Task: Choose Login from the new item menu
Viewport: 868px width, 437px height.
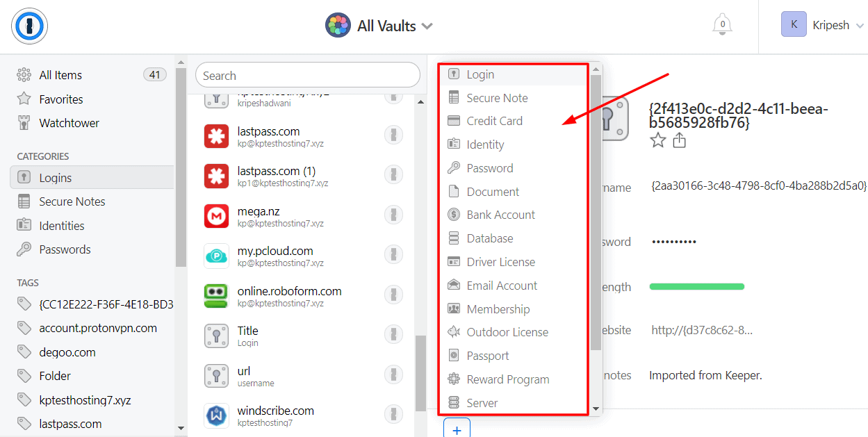Action: tap(514, 74)
